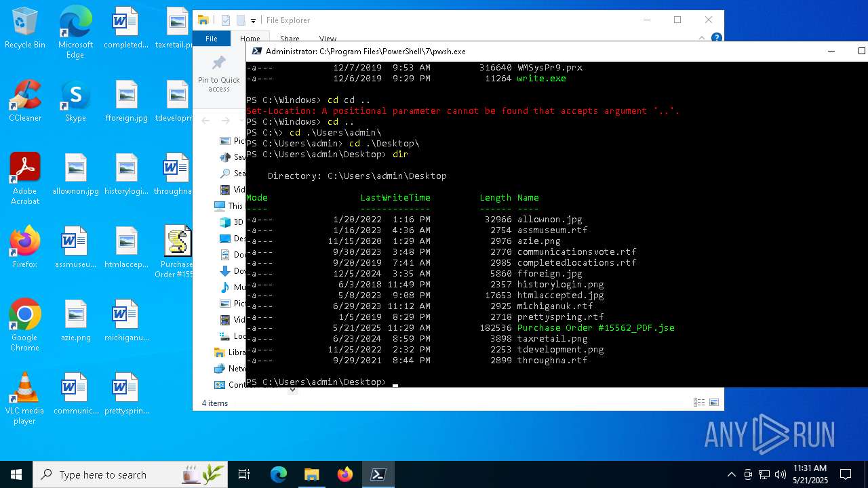Select the assmuseu... Word document on desktop
Viewport: 868px width, 488px height.
[x=75, y=247]
